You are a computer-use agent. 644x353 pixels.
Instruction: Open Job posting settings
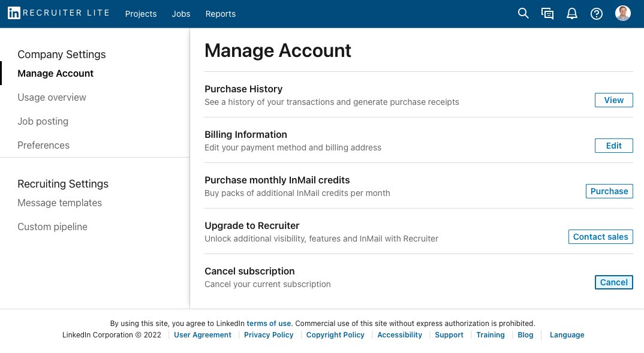(43, 121)
